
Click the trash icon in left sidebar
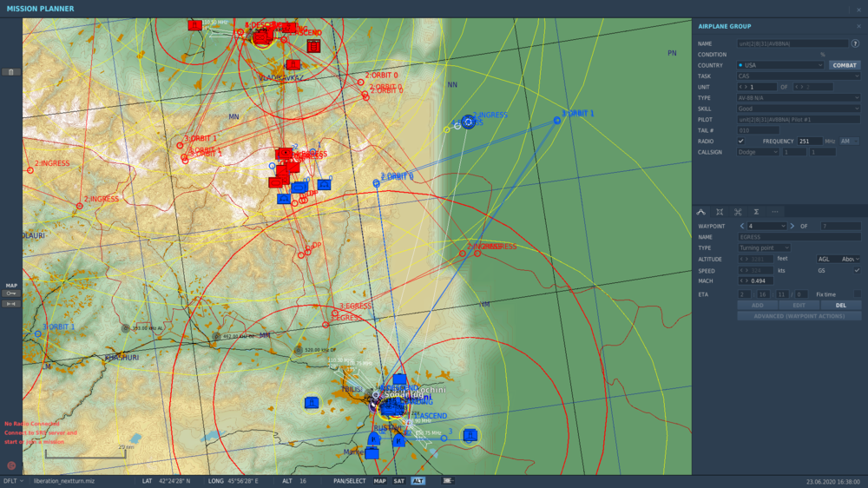[x=11, y=72]
